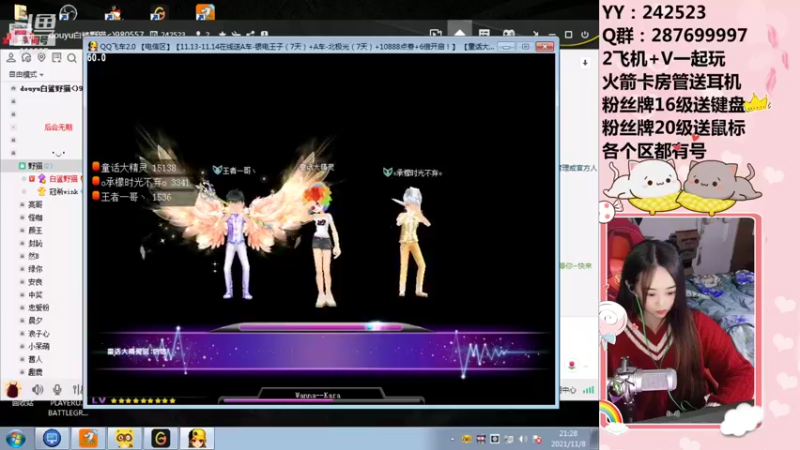Open the 后会无期 sub-channel
Viewport: 800px width, 450px height.
click(58, 127)
